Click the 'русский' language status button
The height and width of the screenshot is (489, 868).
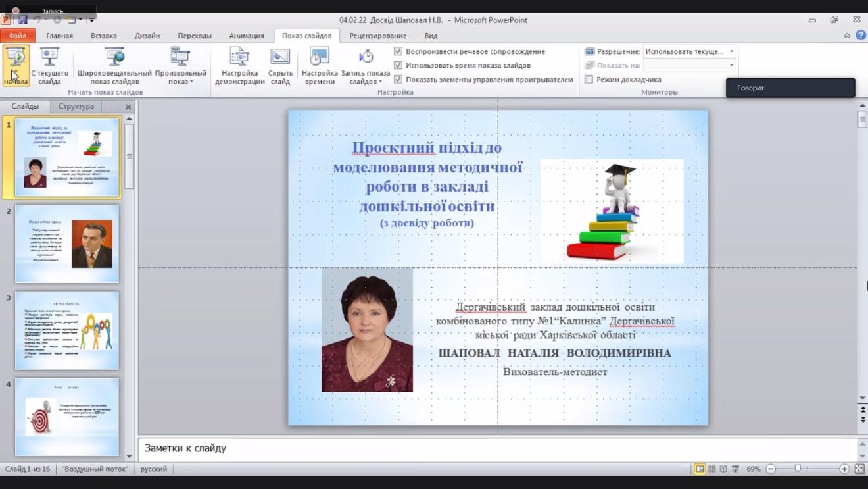pos(154,469)
